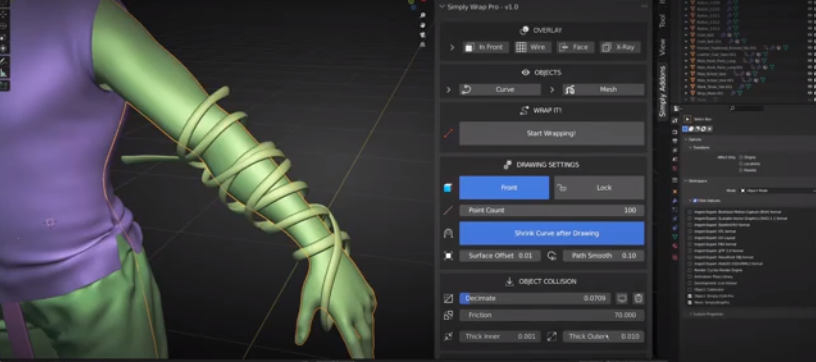
Task: Click the trash icon next to Decimate
Action: pyautogui.click(x=639, y=299)
